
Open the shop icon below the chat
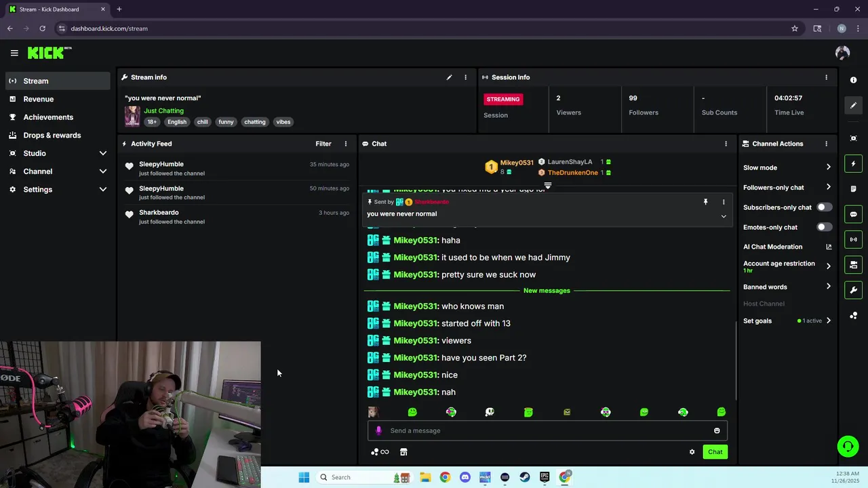pos(403,452)
